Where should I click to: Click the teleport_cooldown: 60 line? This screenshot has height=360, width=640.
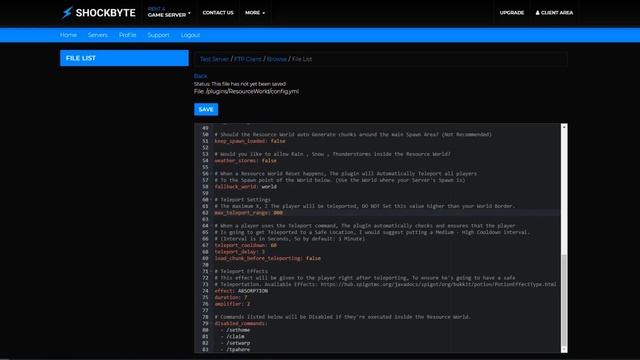click(245, 245)
